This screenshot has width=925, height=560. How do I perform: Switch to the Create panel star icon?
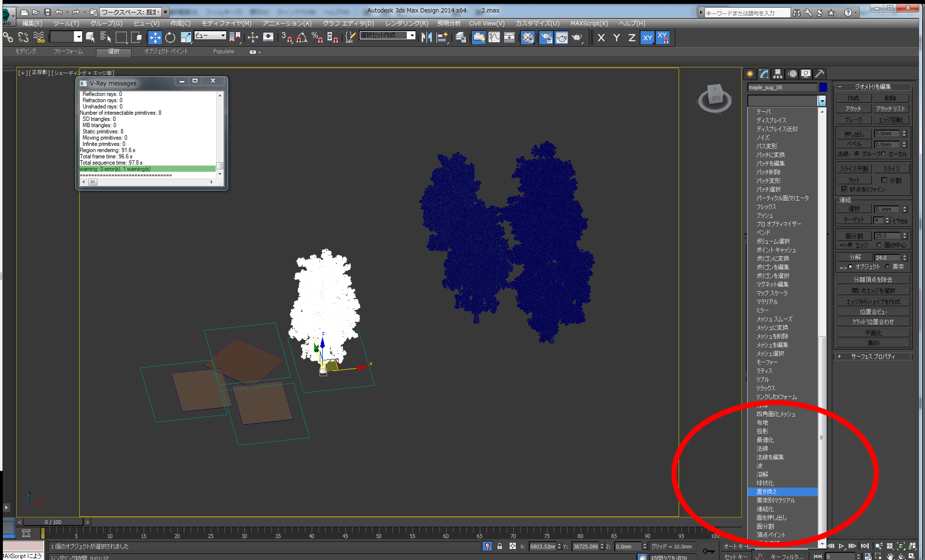(750, 74)
